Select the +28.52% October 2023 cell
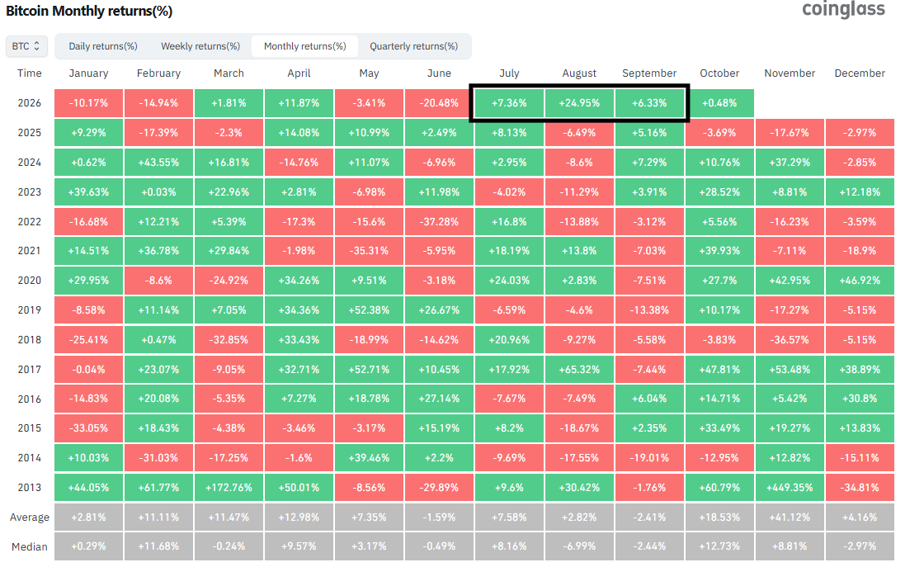 (719, 192)
